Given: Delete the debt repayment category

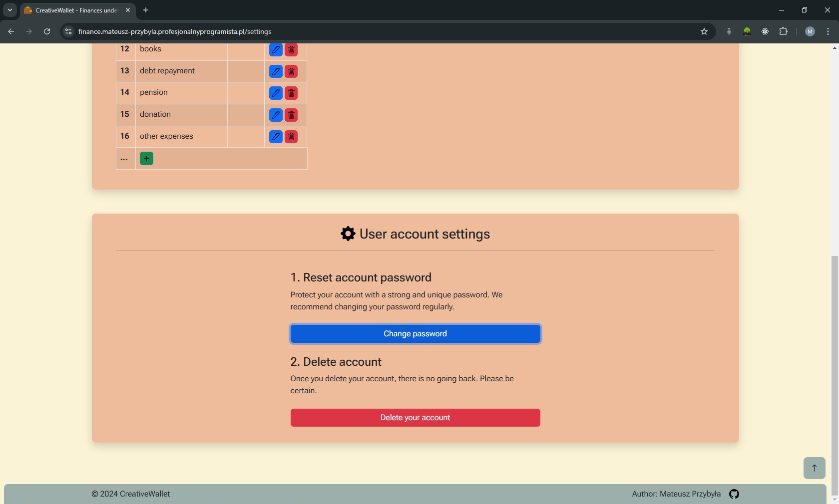Looking at the screenshot, I should pyautogui.click(x=291, y=71).
